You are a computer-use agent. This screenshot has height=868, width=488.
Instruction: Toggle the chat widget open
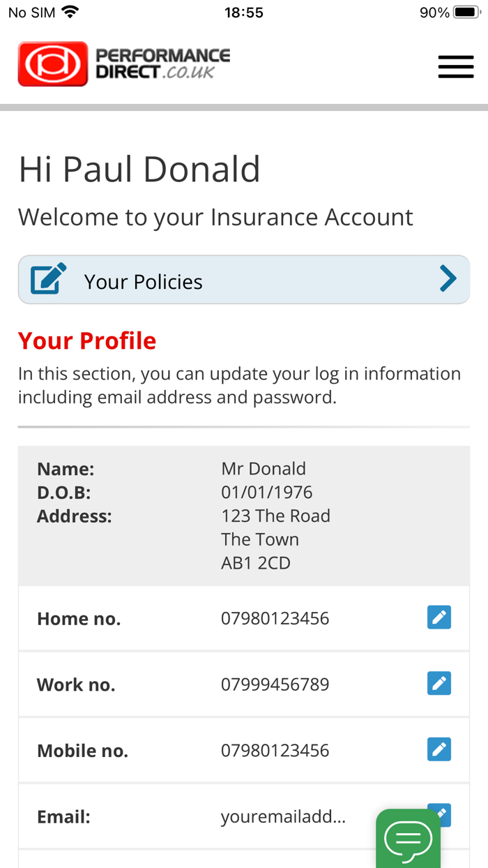click(409, 841)
